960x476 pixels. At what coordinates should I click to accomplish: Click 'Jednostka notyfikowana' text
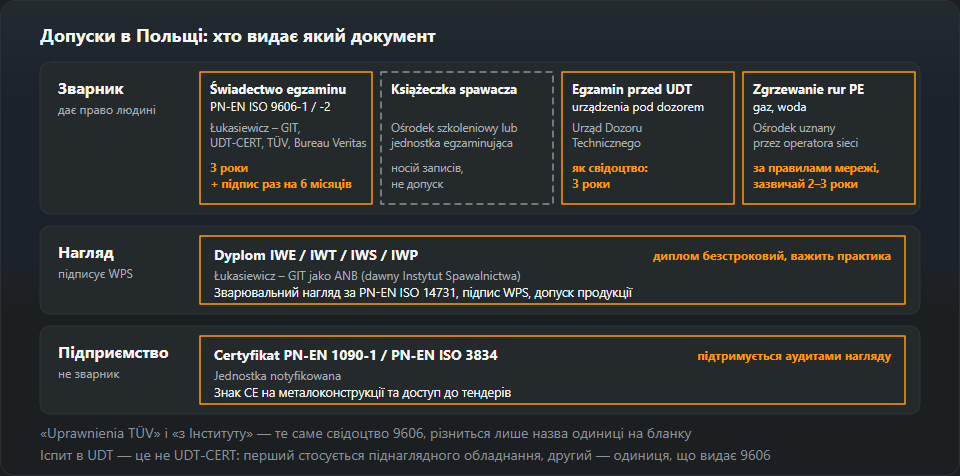[x=277, y=376]
